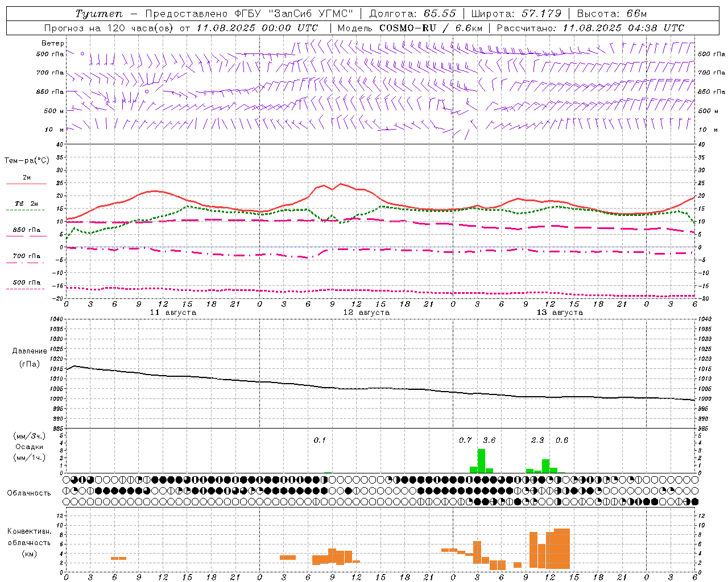Click the "13 августа" date label

coord(560,313)
